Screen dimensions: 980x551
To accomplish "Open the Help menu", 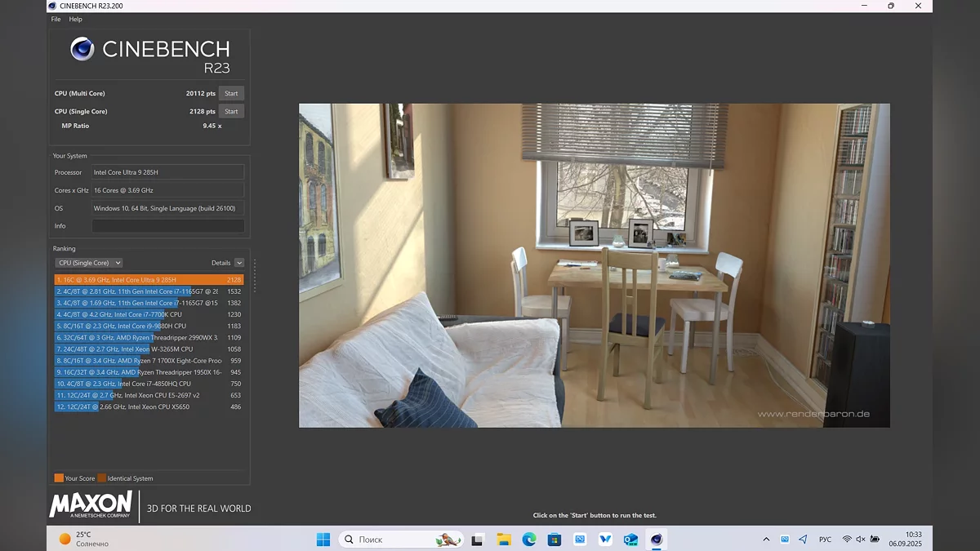I will tap(75, 19).
